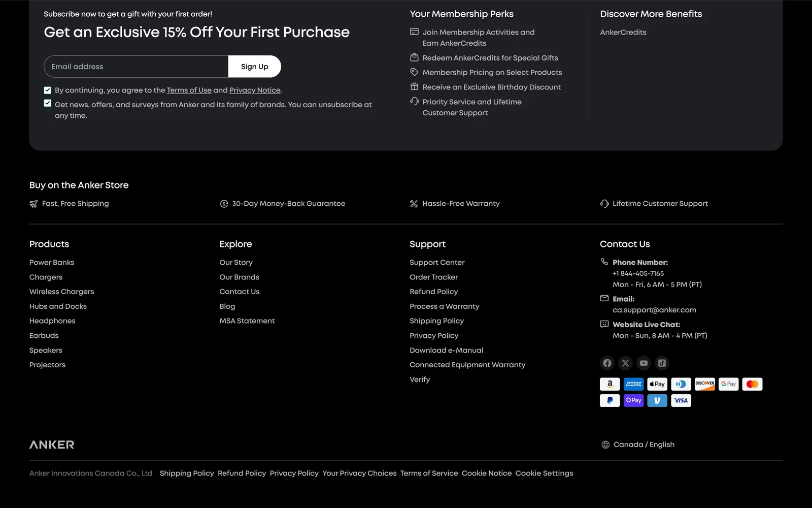This screenshot has height=508, width=812.
Task: Click phone number +1 844-405-7165
Action: point(638,273)
